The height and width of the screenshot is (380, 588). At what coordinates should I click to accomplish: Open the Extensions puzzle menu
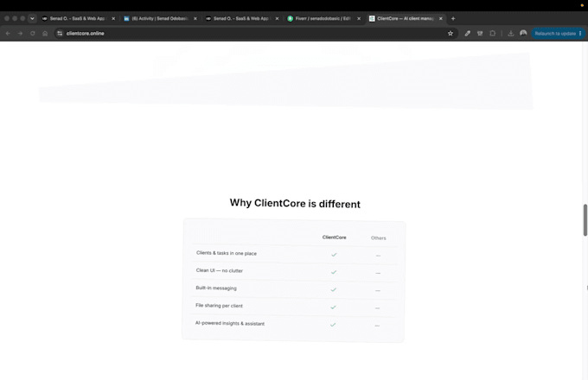[492, 34]
